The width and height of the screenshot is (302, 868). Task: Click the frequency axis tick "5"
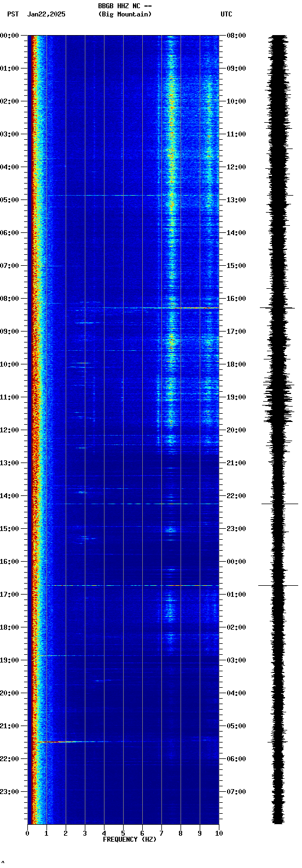tap(123, 833)
